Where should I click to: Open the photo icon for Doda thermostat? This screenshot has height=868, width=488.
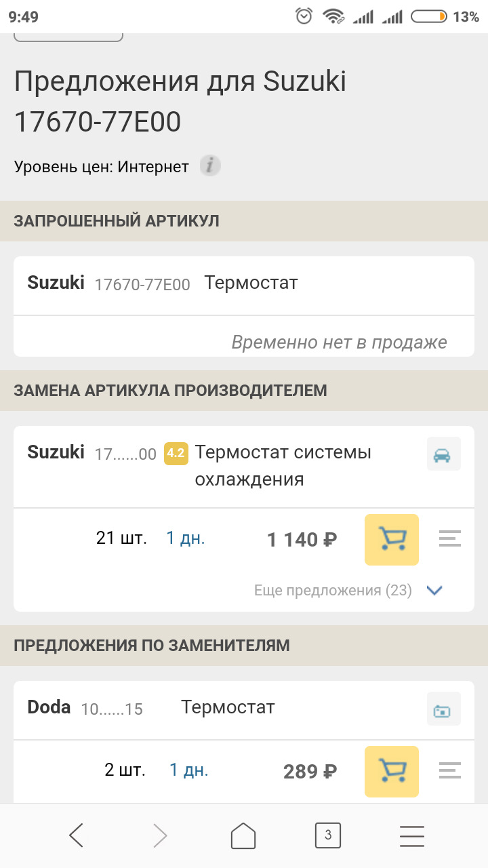click(443, 709)
